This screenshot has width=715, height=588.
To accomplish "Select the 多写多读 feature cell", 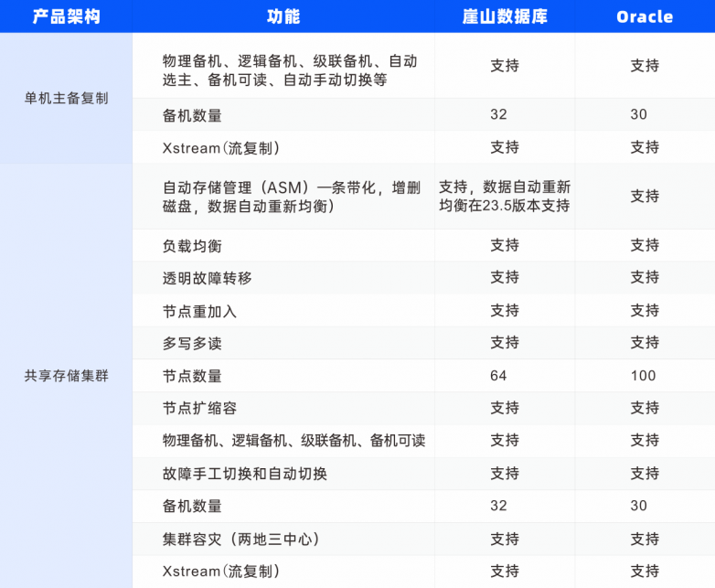I will pyautogui.click(x=192, y=343).
